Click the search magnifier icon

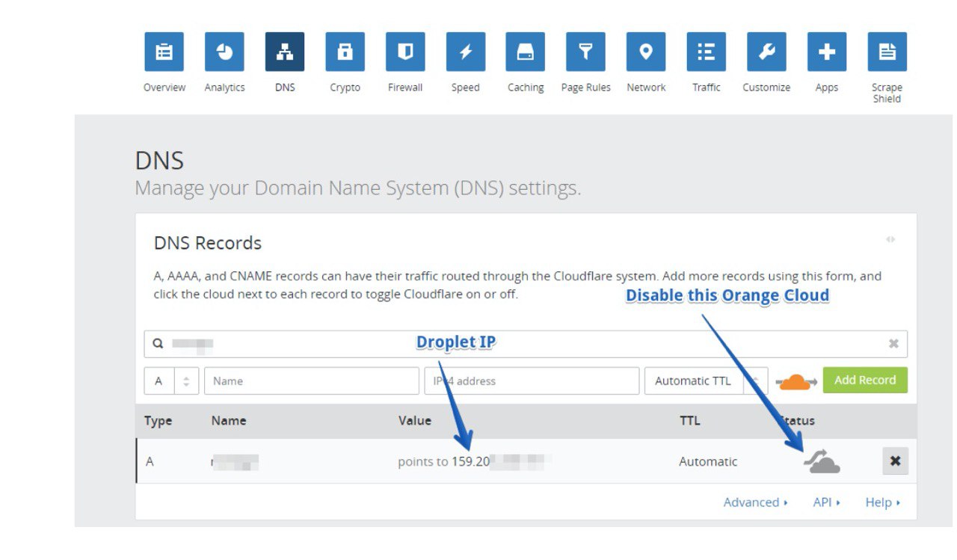(158, 344)
